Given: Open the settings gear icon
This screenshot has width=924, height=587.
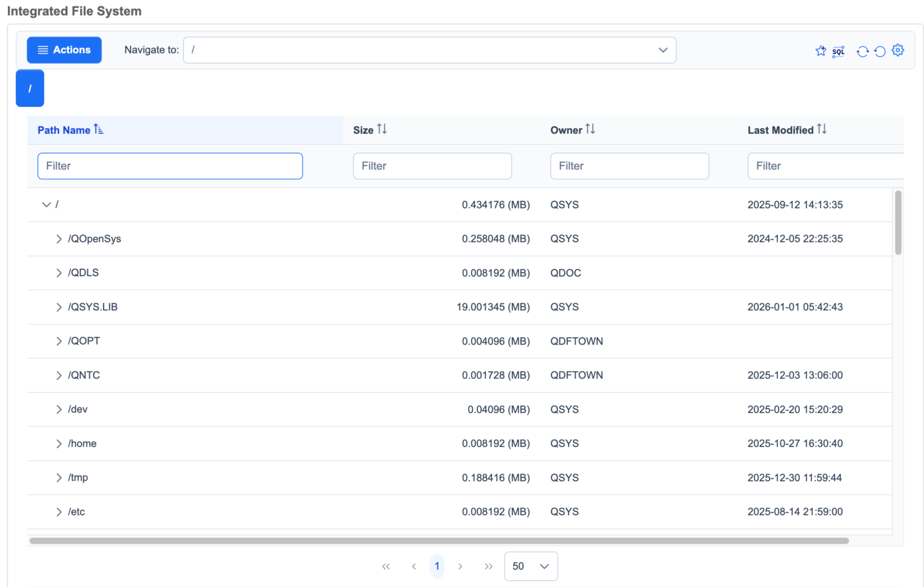Looking at the screenshot, I should click(x=898, y=51).
